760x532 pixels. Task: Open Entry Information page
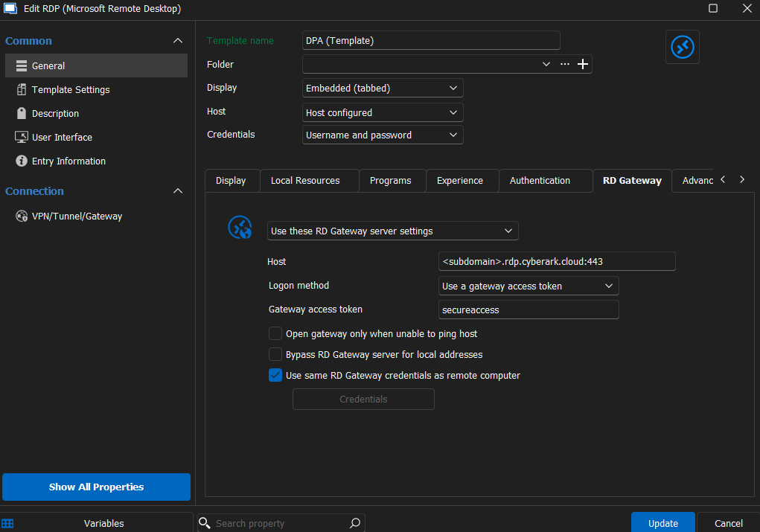point(68,161)
